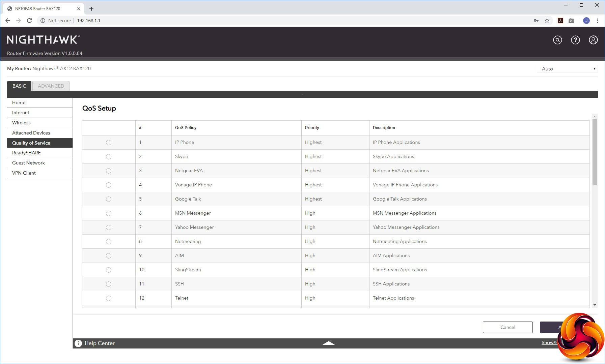The image size is (605, 364).
Task: Open the Chrome profile avatar
Action: (x=586, y=21)
